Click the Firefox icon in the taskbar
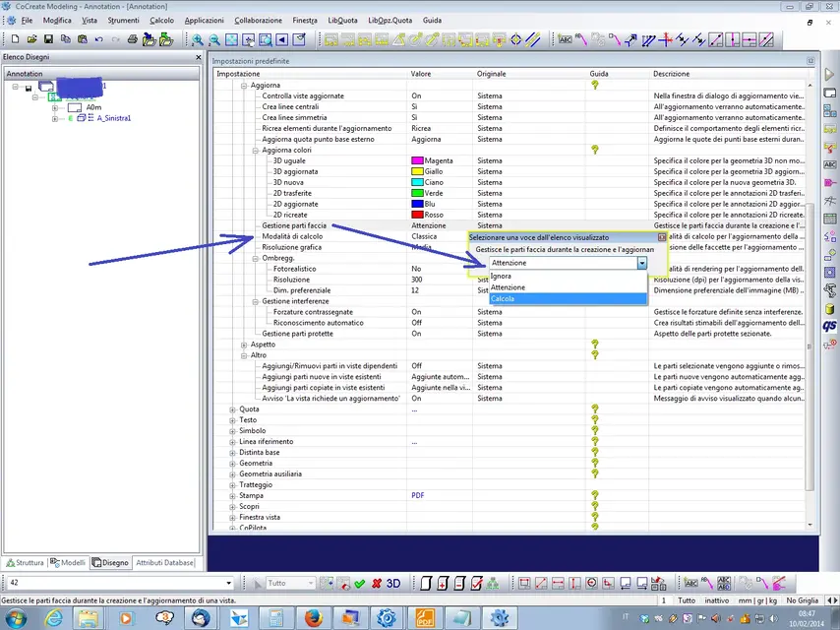 314,618
